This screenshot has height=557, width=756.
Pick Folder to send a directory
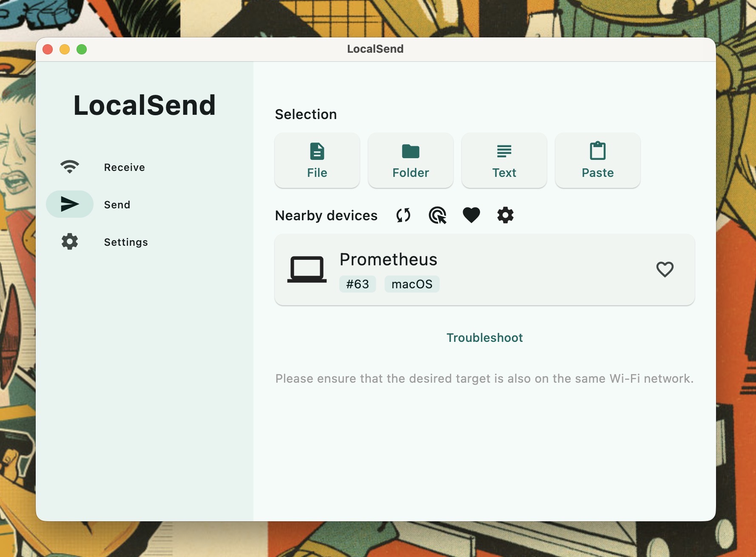[411, 160]
